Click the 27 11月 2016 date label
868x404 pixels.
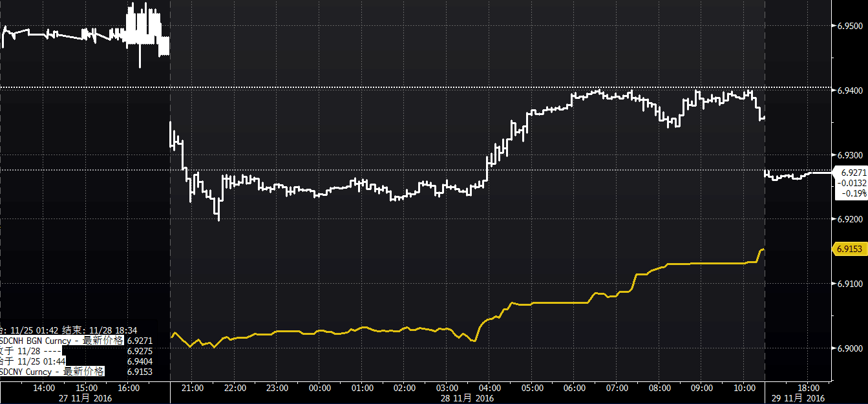click(86, 398)
